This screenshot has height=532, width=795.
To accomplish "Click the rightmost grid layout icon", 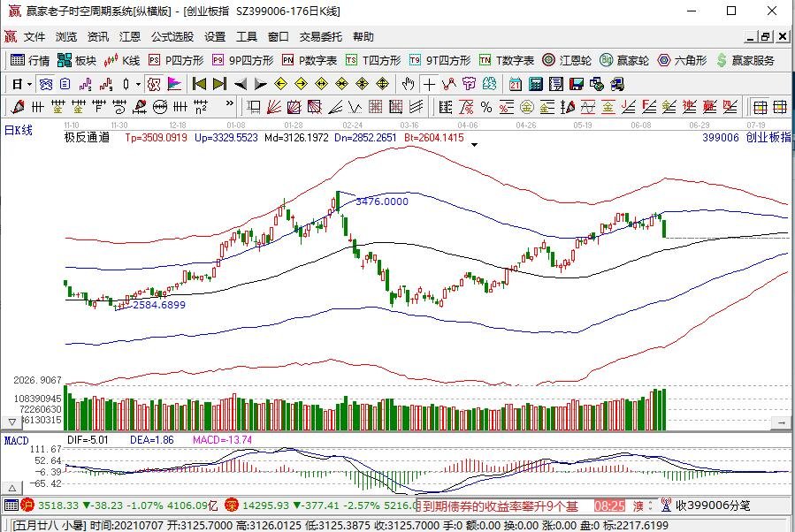I will point(780,107).
